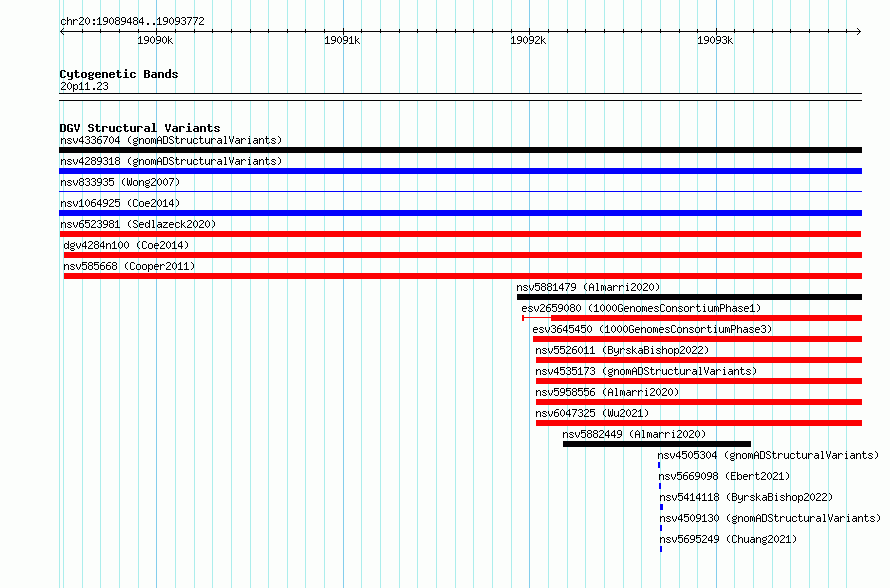
Task: Open the nsv4535173 (gnomADStructuralVariants) label
Action: click(x=646, y=371)
